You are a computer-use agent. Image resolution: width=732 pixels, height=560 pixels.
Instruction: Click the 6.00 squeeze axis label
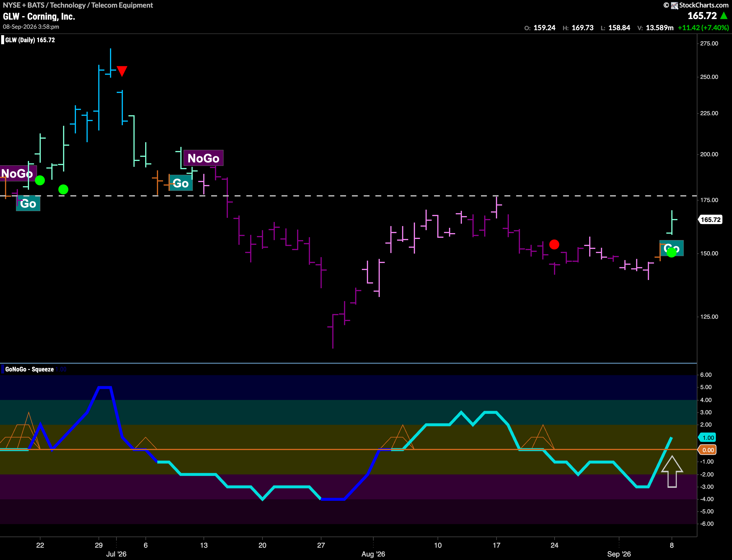point(706,375)
